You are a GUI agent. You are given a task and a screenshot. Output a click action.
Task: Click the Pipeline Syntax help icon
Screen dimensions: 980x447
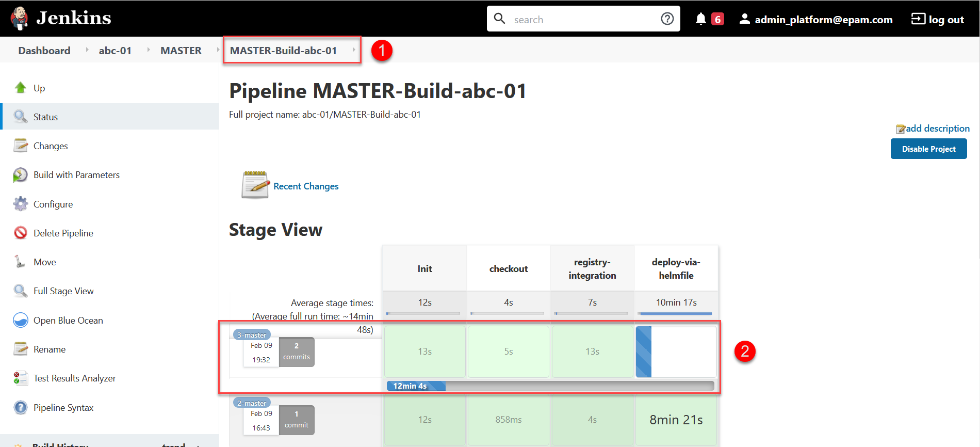[21, 407]
